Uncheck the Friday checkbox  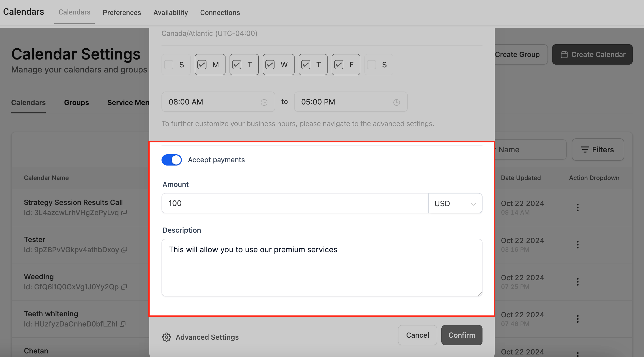(339, 65)
